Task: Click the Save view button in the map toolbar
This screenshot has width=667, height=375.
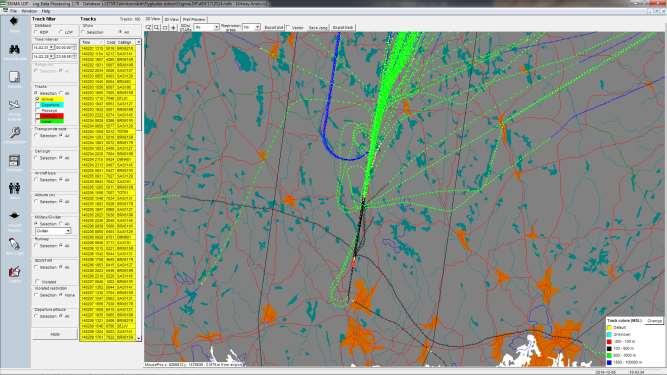Action: pos(318,28)
